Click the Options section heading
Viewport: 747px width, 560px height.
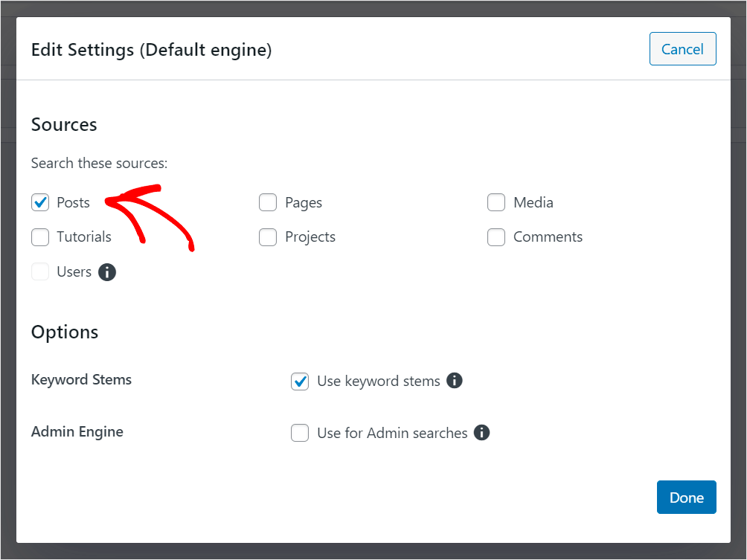65,332
